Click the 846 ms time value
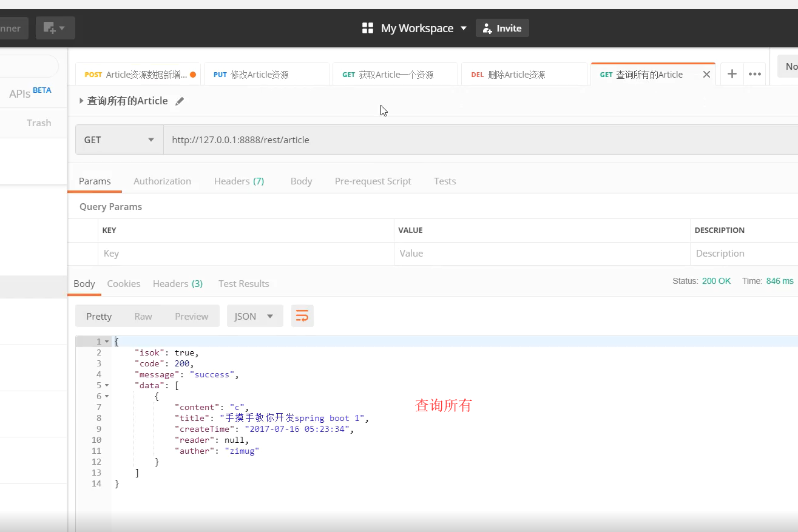 click(x=780, y=281)
